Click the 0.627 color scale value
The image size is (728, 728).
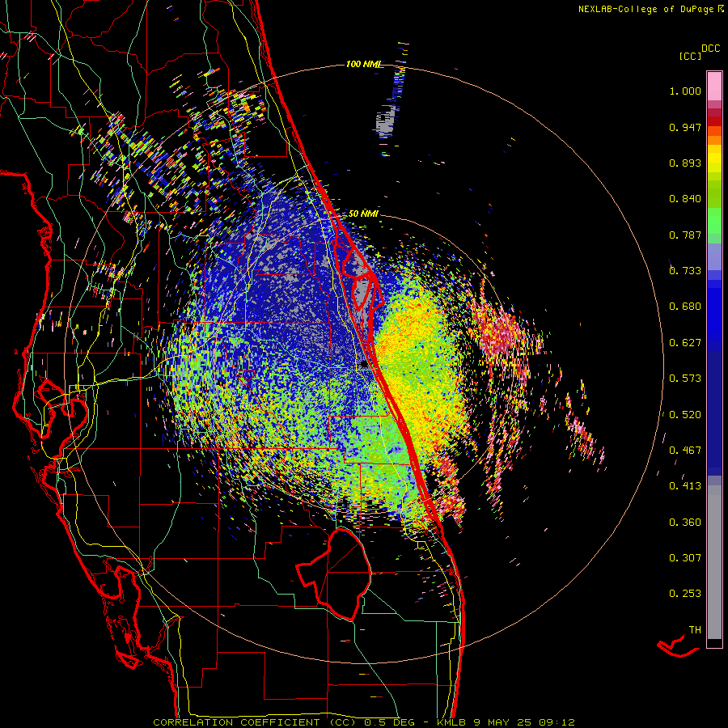(x=685, y=343)
